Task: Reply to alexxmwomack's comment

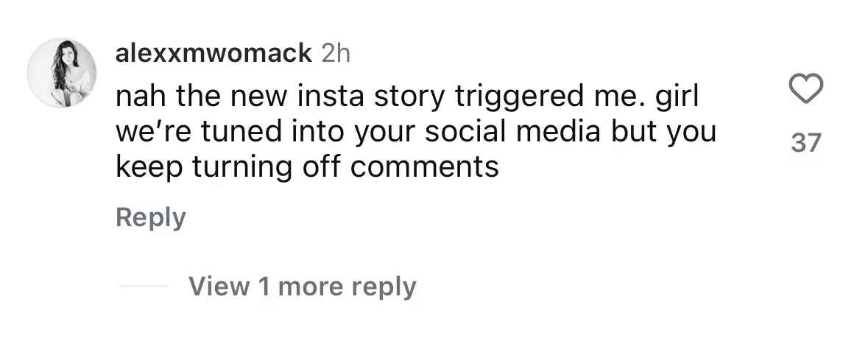Action: (151, 217)
